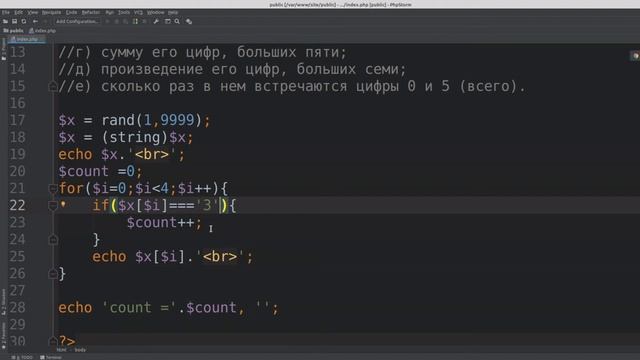Image resolution: width=640 pixels, height=360 pixels.
Task: Click the green coverage toolbar icon
Action: 135,21
